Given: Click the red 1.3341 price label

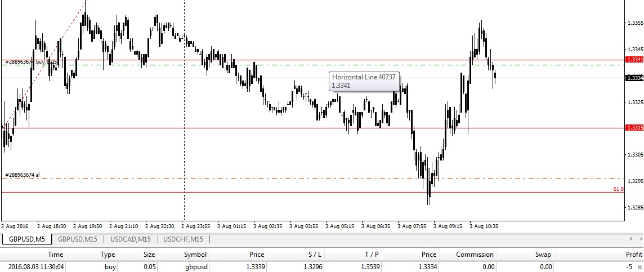Looking at the screenshot, I should pyautogui.click(x=634, y=60).
